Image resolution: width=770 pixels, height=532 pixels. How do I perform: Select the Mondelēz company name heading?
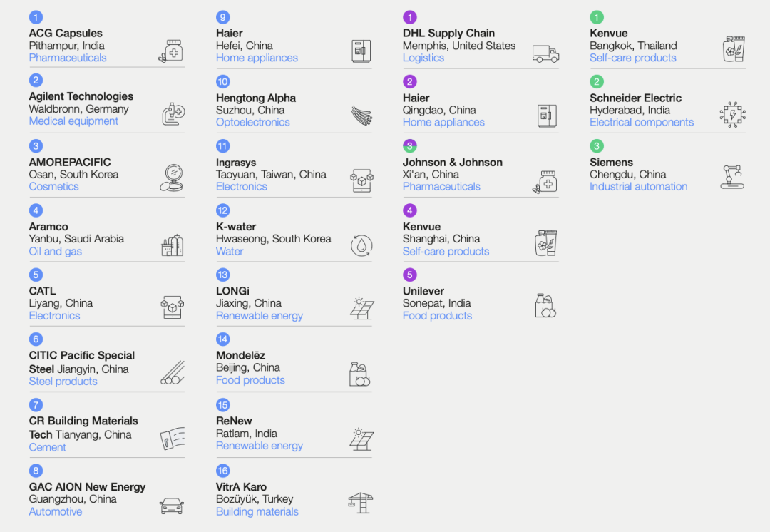[x=240, y=355]
